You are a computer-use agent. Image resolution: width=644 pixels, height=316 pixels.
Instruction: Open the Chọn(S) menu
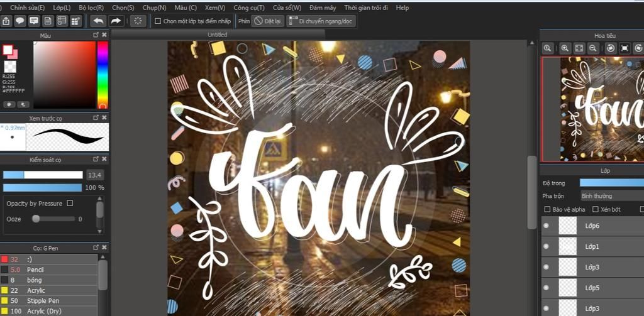[x=123, y=8]
